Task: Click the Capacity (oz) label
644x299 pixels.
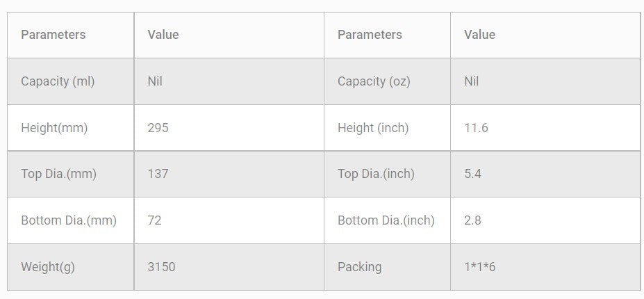Action: coord(374,81)
